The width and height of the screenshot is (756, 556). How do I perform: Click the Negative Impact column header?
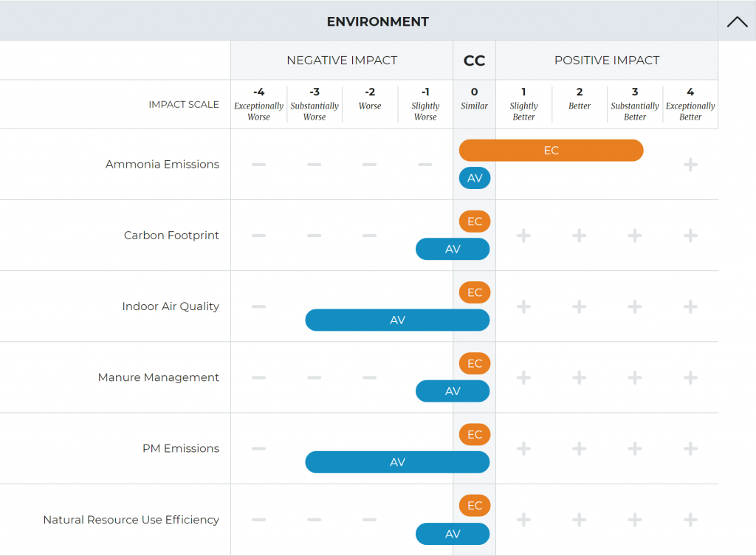click(x=342, y=61)
